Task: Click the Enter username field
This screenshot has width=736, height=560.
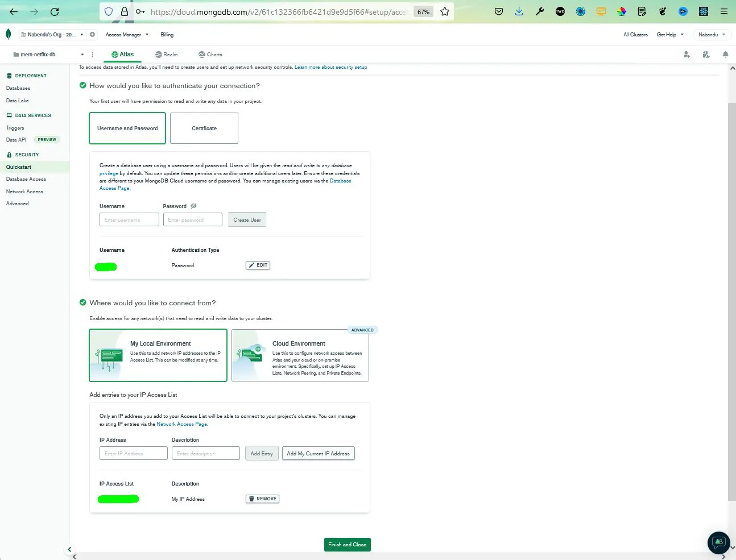Action: (129, 219)
